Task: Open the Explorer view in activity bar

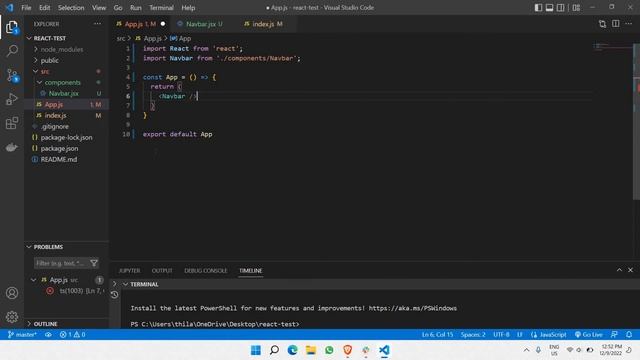Action: [12, 28]
